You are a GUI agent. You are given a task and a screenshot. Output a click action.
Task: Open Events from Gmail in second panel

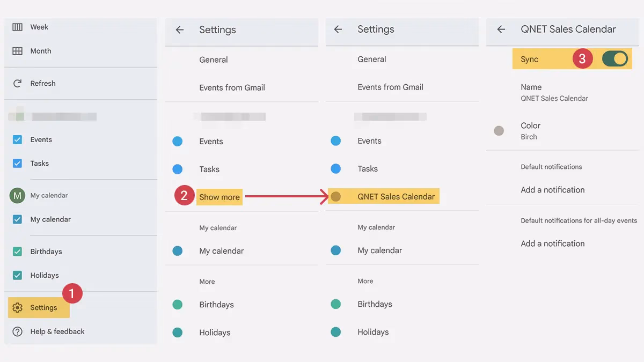[x=232, y=87]
